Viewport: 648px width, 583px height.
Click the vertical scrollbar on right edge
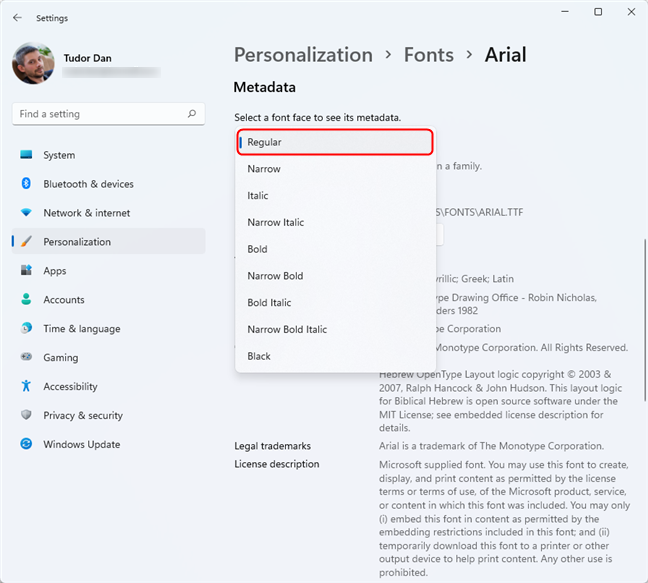645,319
